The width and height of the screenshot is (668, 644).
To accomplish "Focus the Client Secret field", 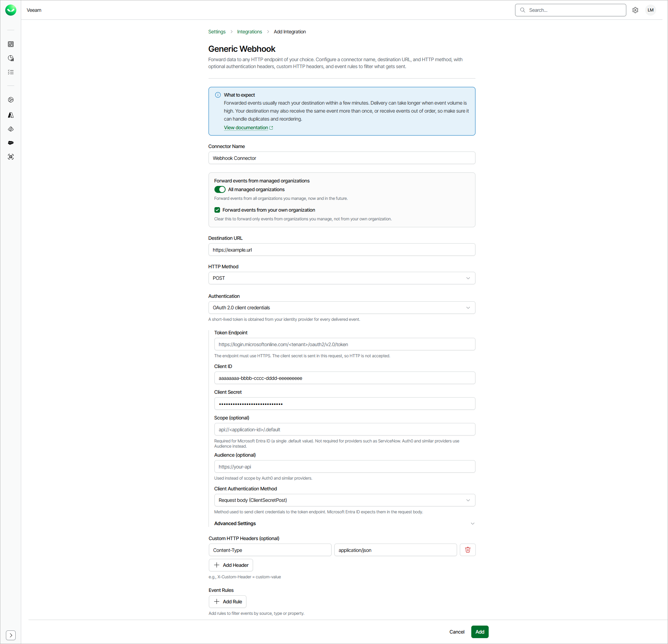I will 344,403.
